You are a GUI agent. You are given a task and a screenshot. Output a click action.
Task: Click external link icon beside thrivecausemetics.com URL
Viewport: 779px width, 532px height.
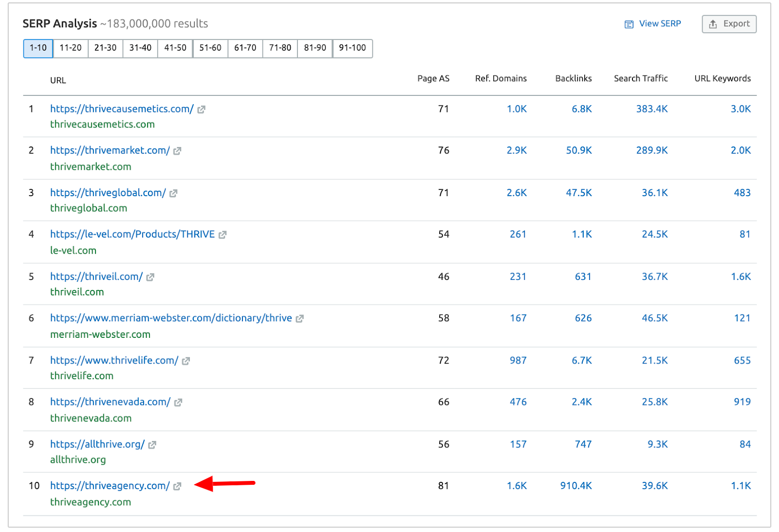tap(201, 110)
